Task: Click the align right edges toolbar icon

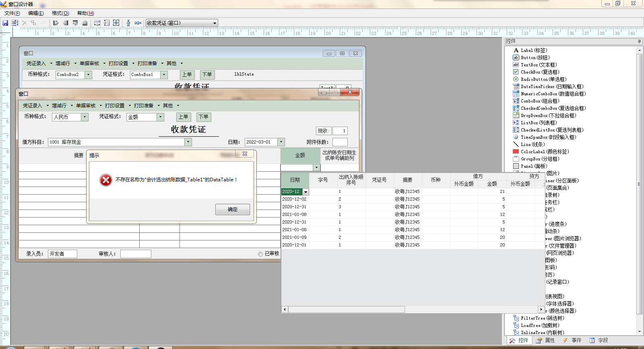Action: 66,23
